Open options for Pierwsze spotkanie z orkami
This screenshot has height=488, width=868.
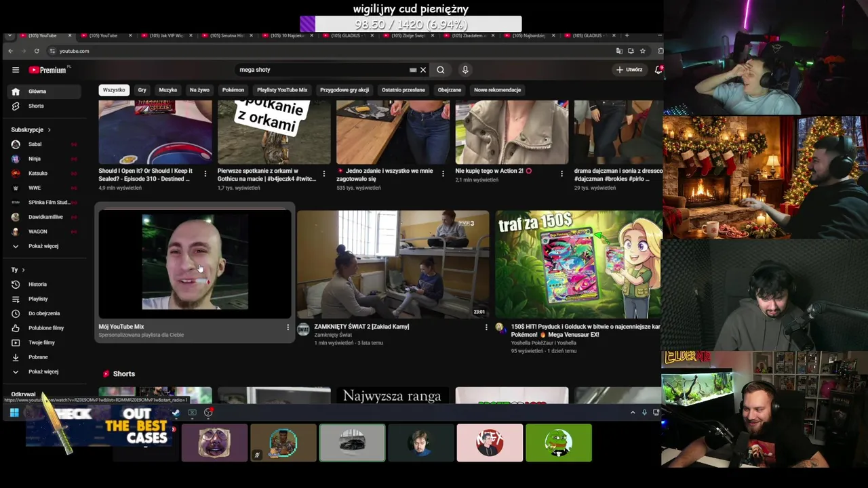[x=323, y=174]
